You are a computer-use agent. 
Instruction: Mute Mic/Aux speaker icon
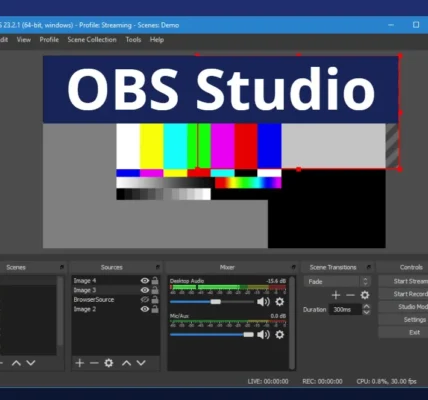263,334
